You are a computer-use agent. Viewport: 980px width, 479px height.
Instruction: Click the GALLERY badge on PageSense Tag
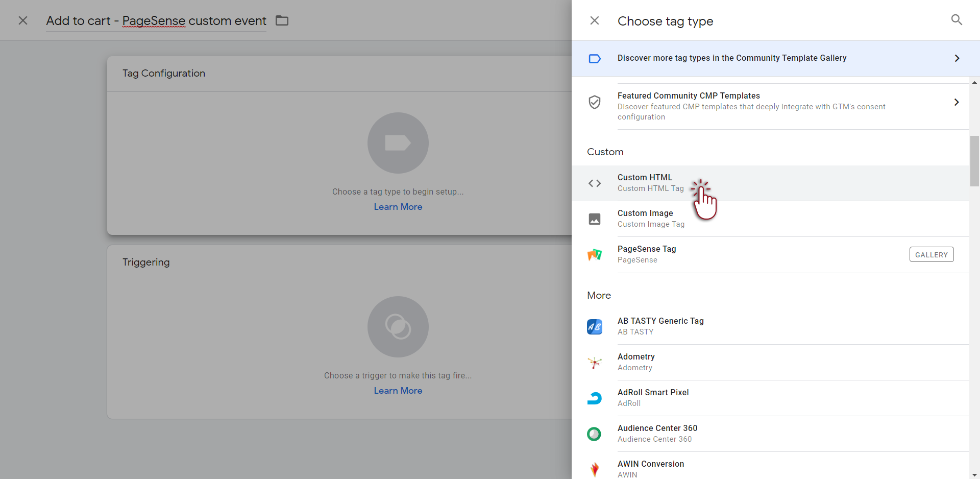click(932, 254)
